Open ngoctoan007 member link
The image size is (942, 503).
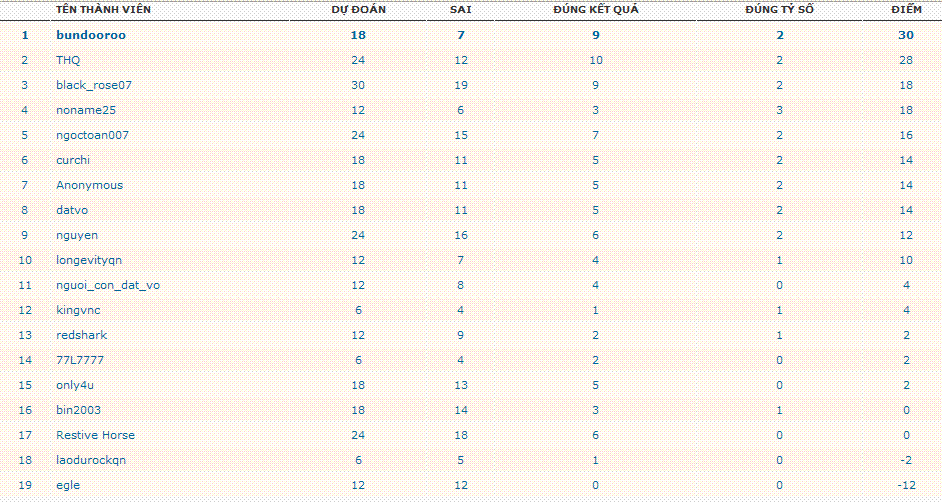tap(93, 135)
